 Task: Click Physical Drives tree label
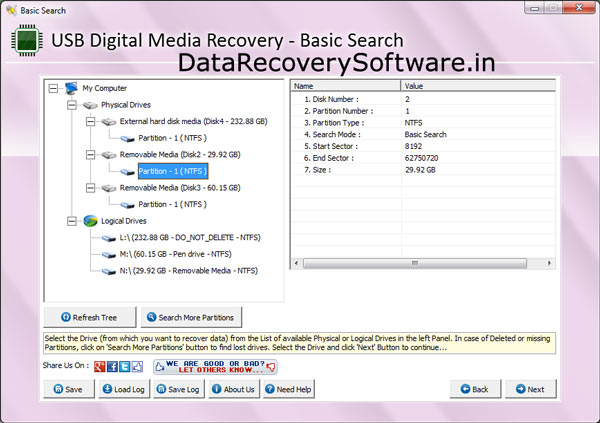pos(126,105)
